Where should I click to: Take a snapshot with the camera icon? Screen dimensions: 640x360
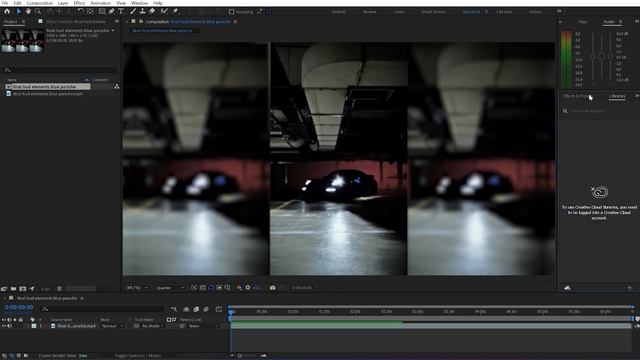[x=272, y=288]
